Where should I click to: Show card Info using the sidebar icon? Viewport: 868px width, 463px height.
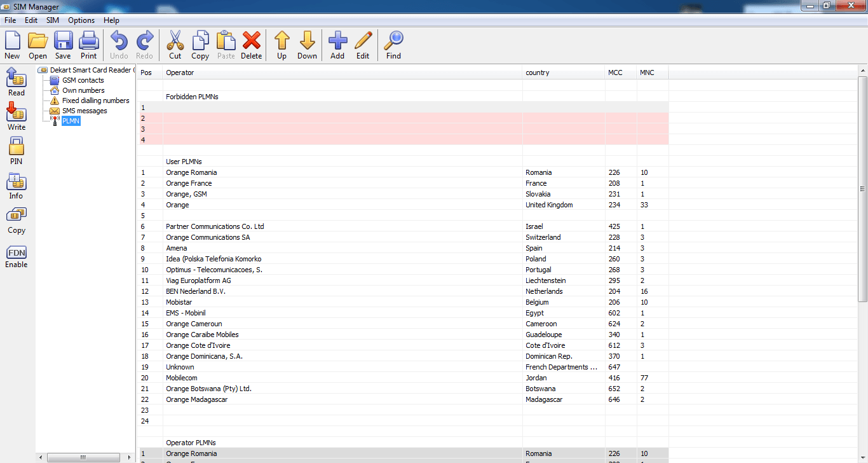tap(16, 186)
